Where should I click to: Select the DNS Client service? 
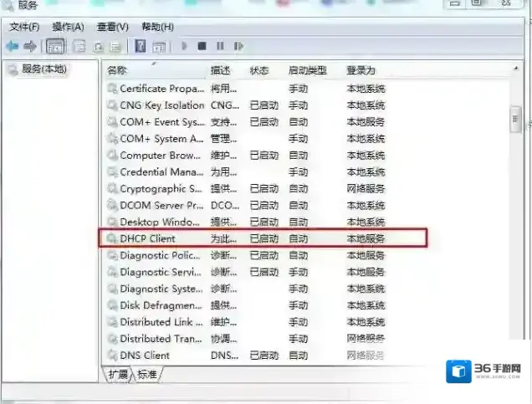click(246, 355)
